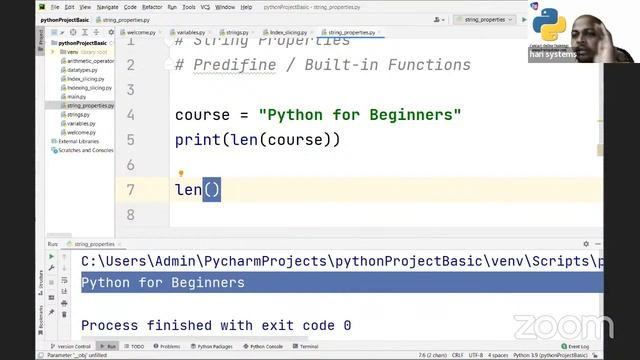Expand the venv folder arrow
The height and width of the screenshot is (360, 640).
click(53, 52)
